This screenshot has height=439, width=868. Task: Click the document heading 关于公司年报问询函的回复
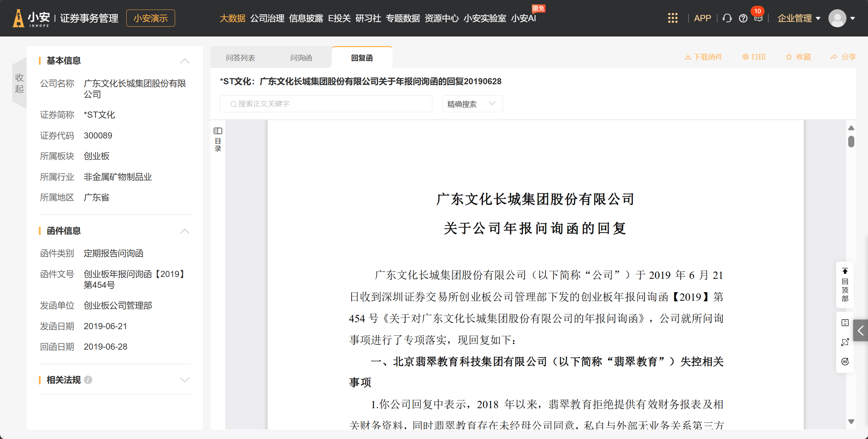point(535,228)
